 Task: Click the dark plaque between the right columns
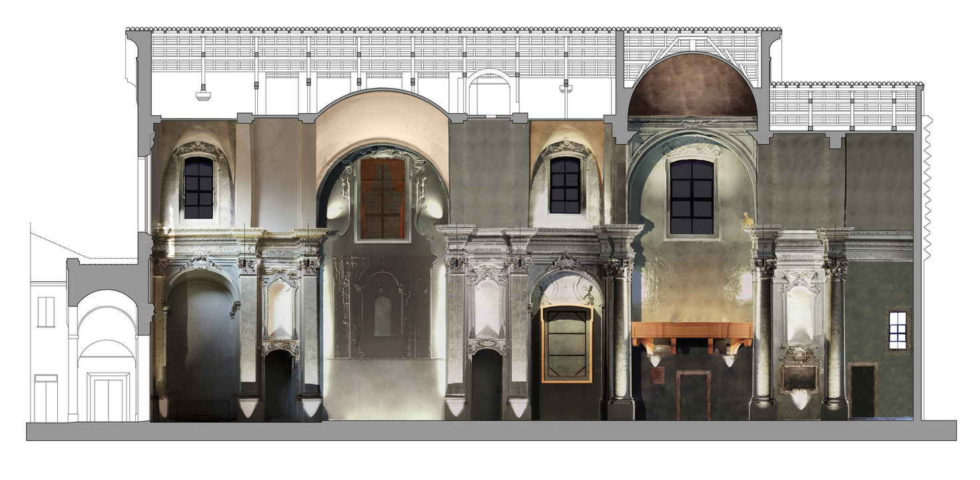[799, 377]
